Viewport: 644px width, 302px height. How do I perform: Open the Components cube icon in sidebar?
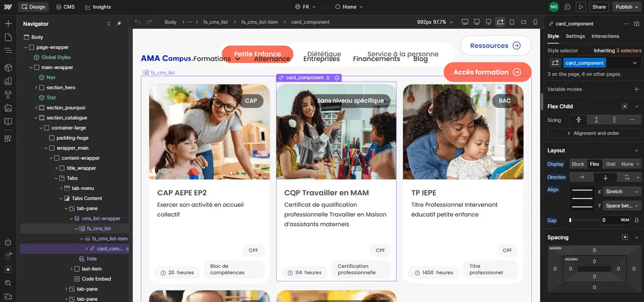click(x=8, y=68)
